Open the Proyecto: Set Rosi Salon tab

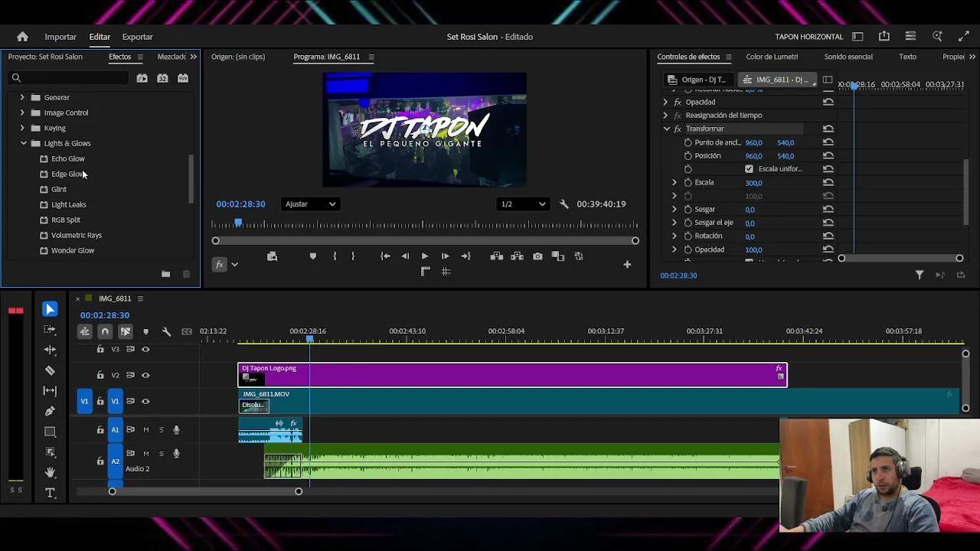[x=45, y=57]
